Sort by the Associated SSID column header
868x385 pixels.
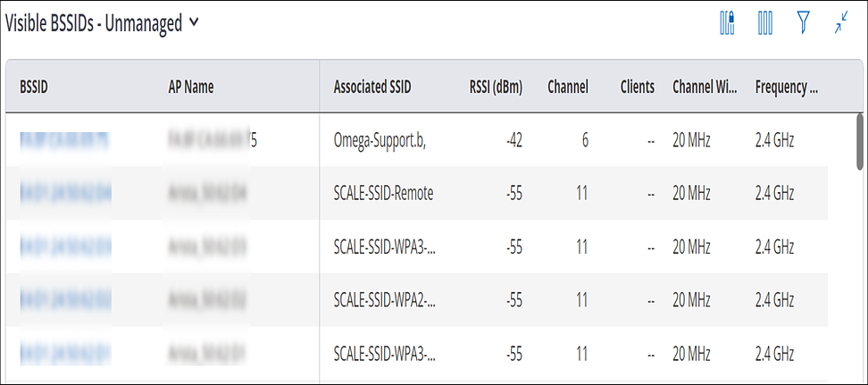(372, 87)
